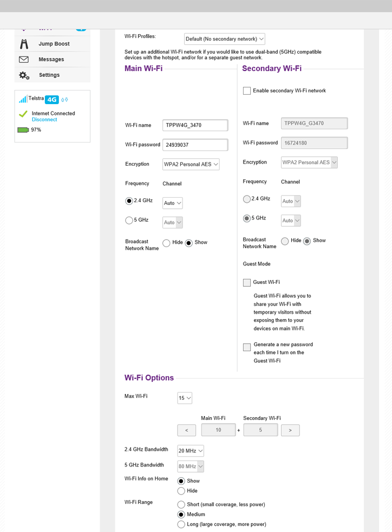392x532 pixels.
Task: Click the green Internet Connected checkmark
Action: 23,114
